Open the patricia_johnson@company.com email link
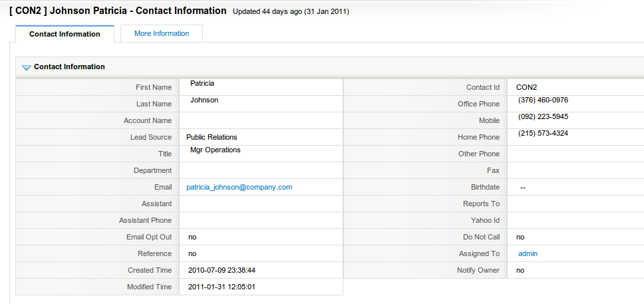Image resolution: width=644 pixels, height=304 pixels. (x=239, y=188)
